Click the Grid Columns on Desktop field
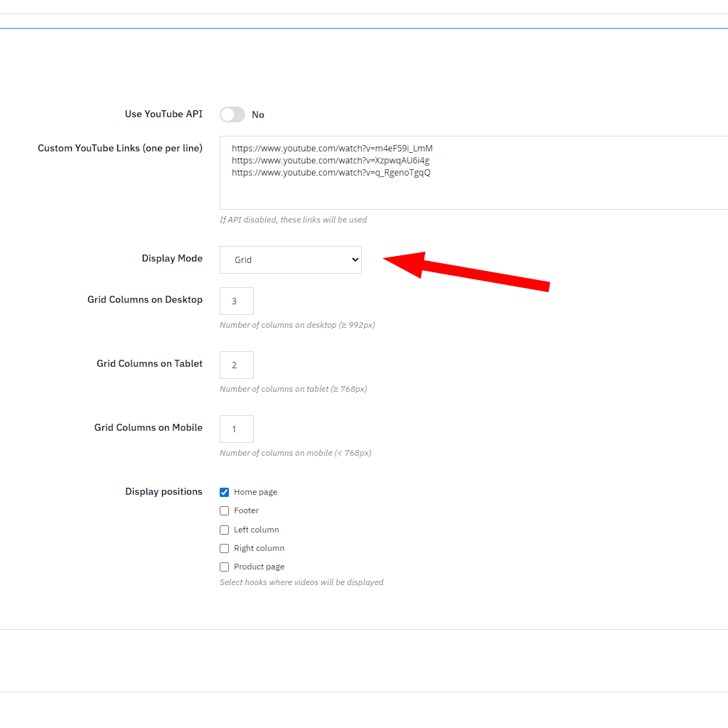Screen dimensions: 728x728 (x=237, y=301)
